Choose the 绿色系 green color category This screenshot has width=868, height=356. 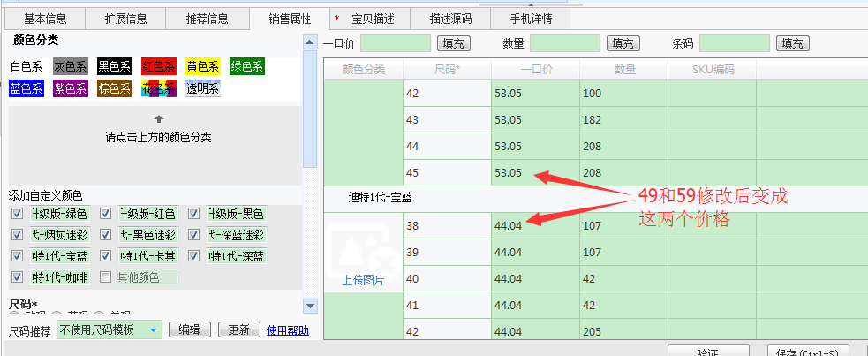(247, 66)
